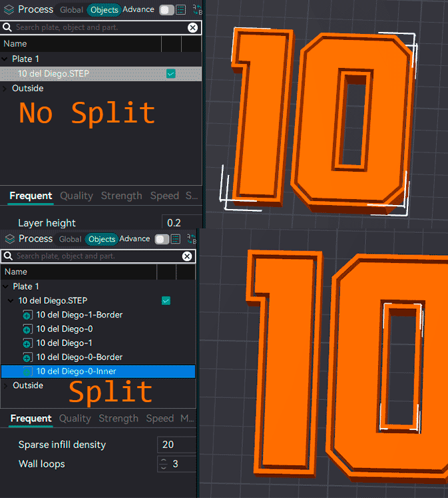448x498 pixels.
Task: Select Global mode in the top Process bar
Action: [x=71, y=10]
